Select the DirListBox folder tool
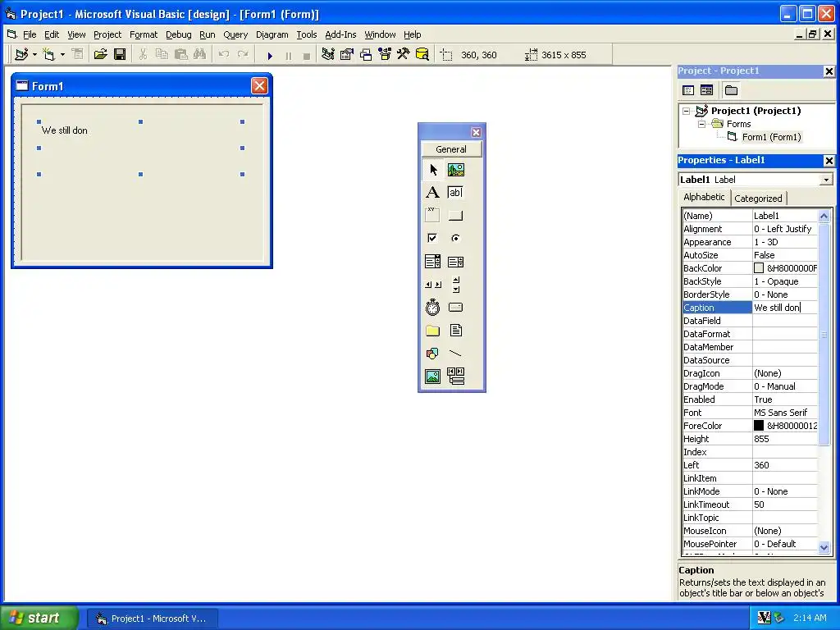 click(433, 331)
